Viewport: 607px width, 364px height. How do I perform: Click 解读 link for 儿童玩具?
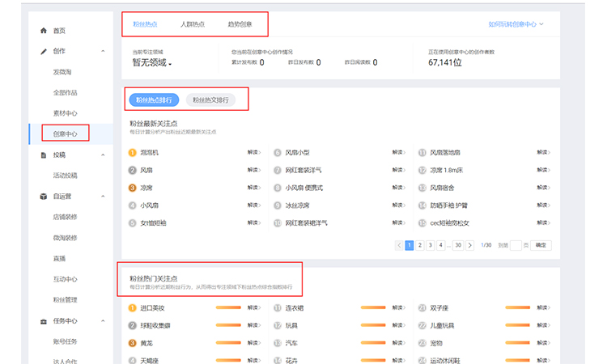(x=544, y=325)
